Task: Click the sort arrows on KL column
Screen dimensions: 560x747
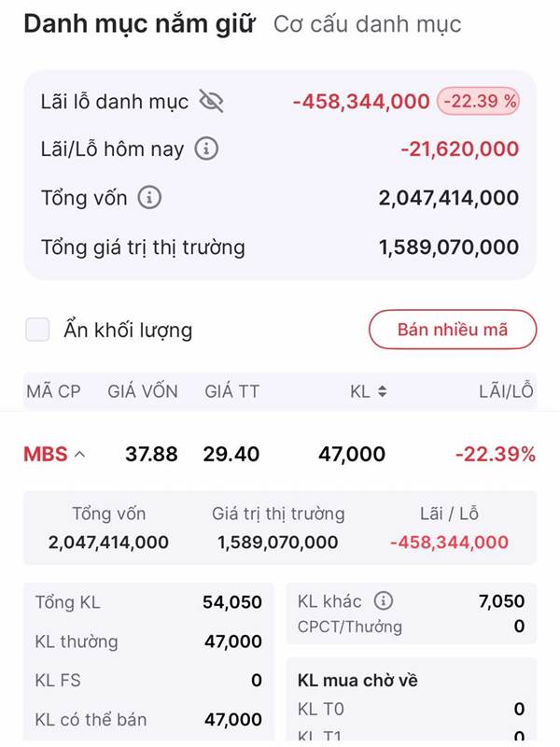Action: point(382,392)
